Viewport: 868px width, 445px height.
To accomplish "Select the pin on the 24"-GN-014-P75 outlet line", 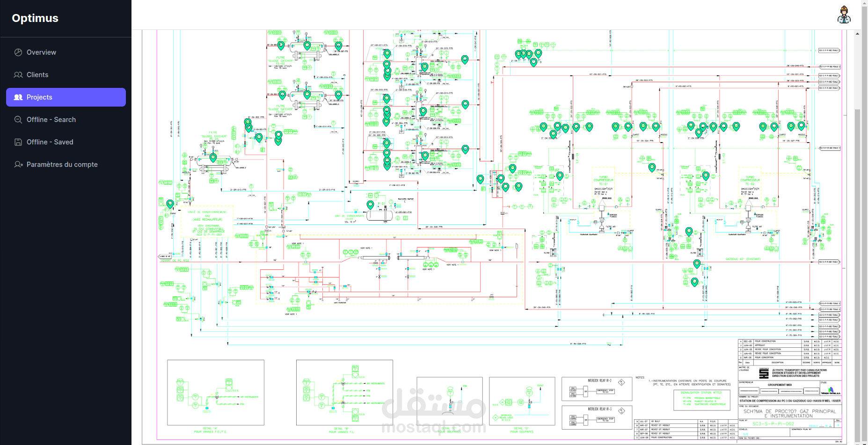I will 465,104.
